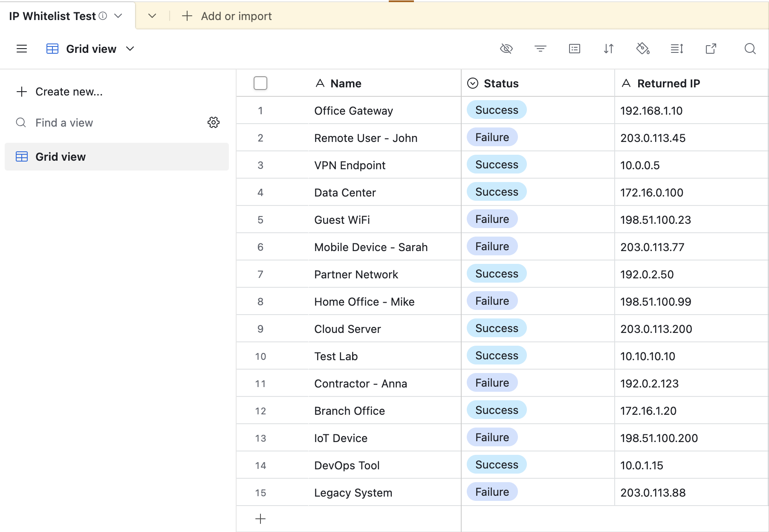Open the search magnifier icon

click(750, 49)
